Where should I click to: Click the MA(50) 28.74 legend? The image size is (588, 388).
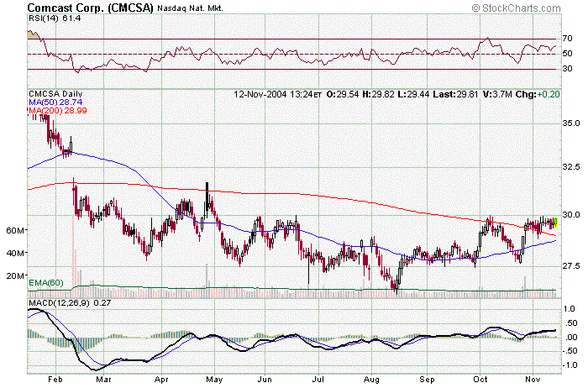tap(55, 102)
